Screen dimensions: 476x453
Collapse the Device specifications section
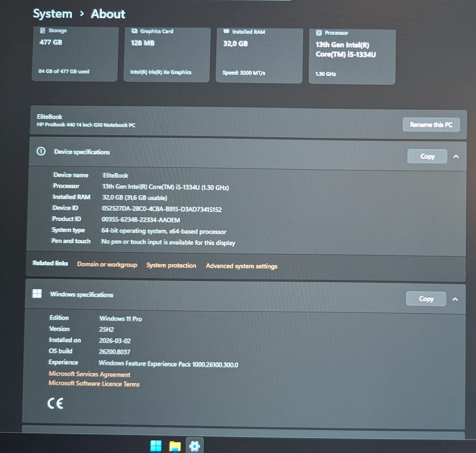[x=456, y=157]
